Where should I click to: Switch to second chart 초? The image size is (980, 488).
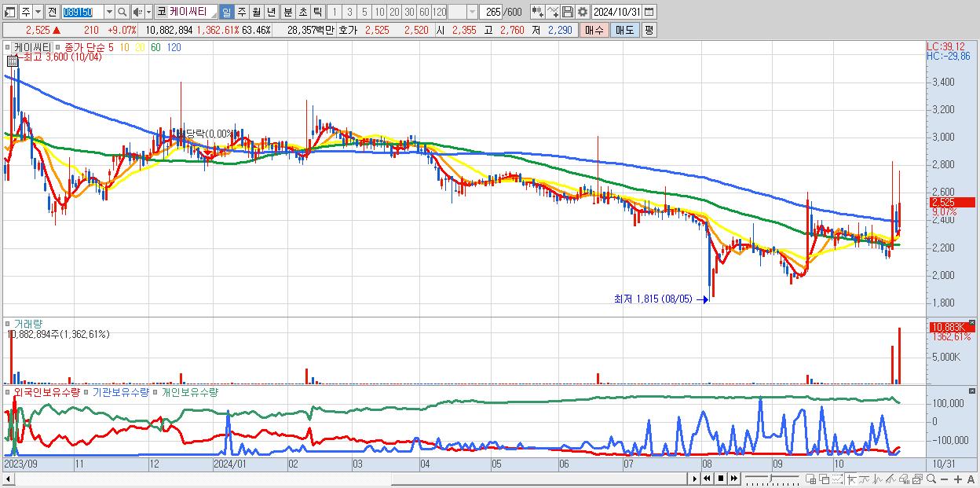[x=302, y=12]
